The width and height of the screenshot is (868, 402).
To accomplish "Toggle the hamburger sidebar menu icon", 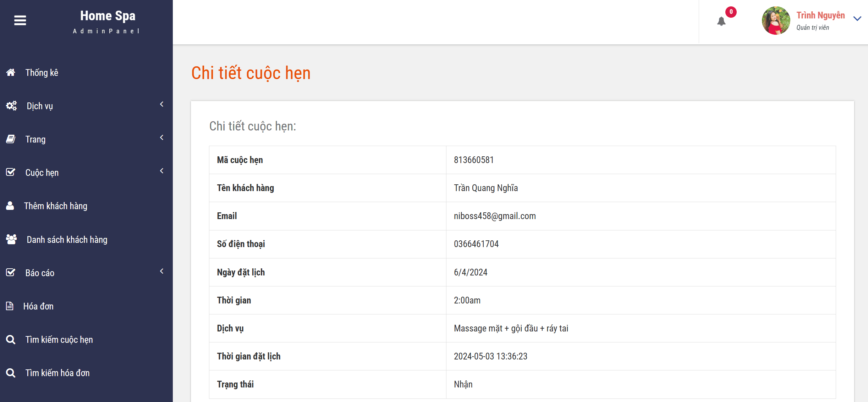I will [x=20, y=21].
